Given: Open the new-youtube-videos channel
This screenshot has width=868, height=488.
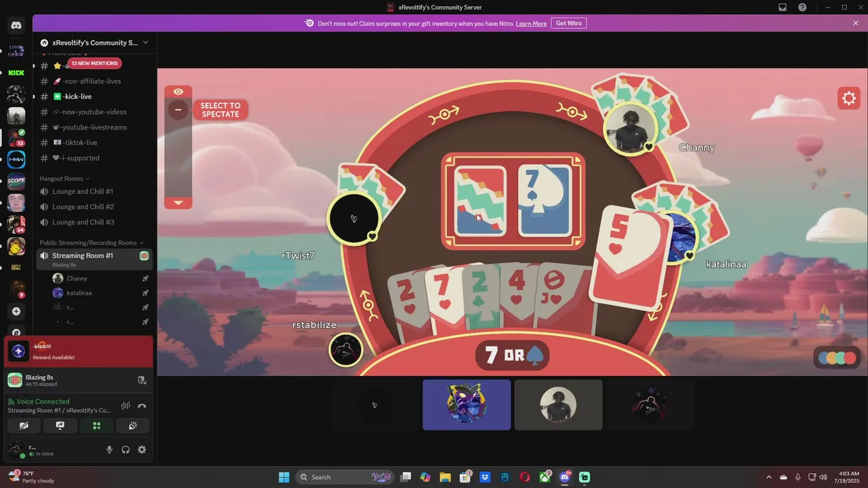Looking at the screenshot, I should pyautogui.click(x=94, y=112).
